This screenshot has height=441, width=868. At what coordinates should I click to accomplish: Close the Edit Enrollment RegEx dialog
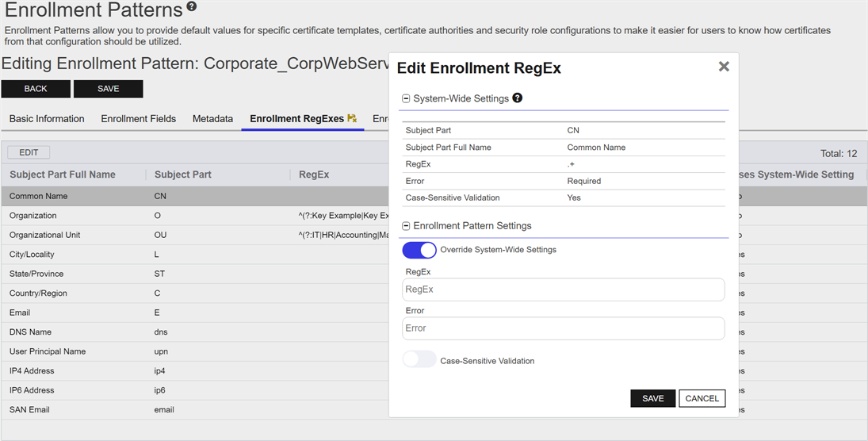click(723, 67)
